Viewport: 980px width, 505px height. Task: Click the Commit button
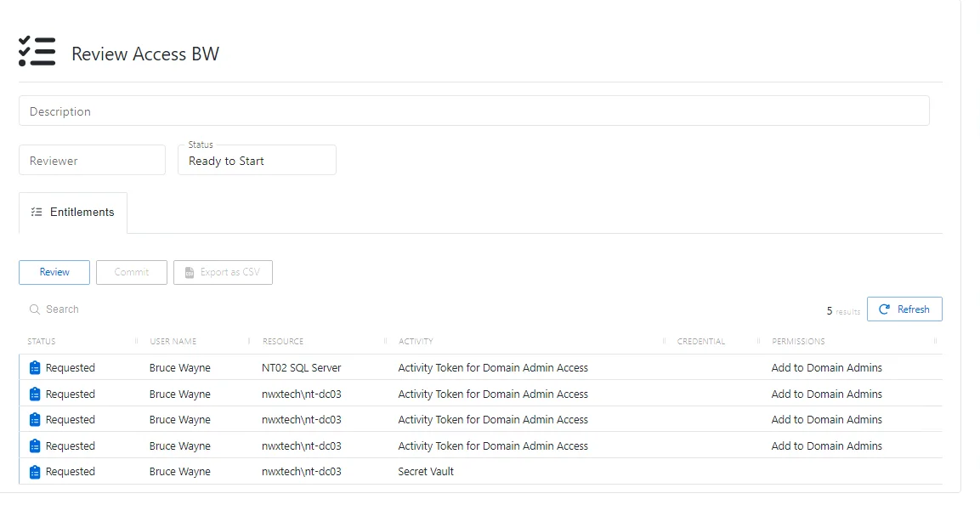click(131, 273)
